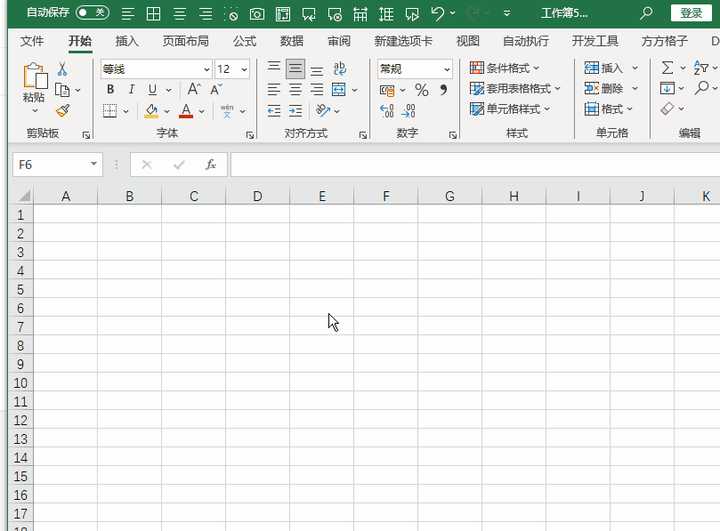Align text left
720x531 pixels.
(x=274, y=89)
